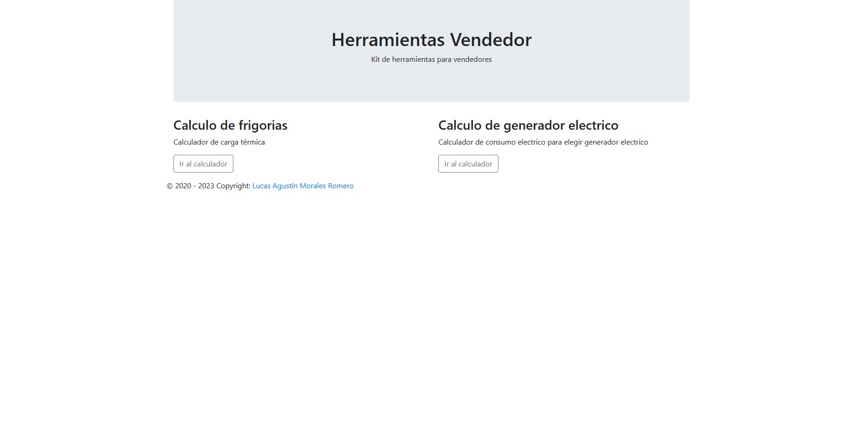Select the 'Calculo de generador electrico' heading
The width and height of the screenshot is (868, 444).
528,126
